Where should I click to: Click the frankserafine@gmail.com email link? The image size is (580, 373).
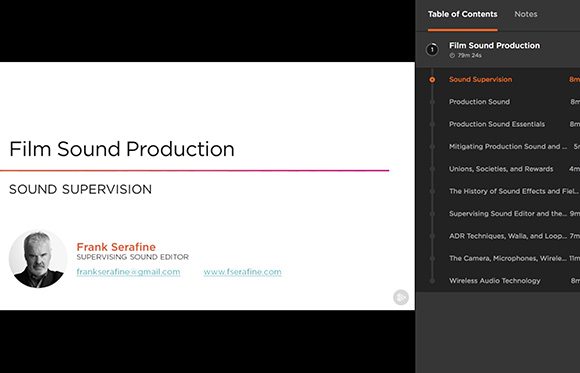point(128,272)
